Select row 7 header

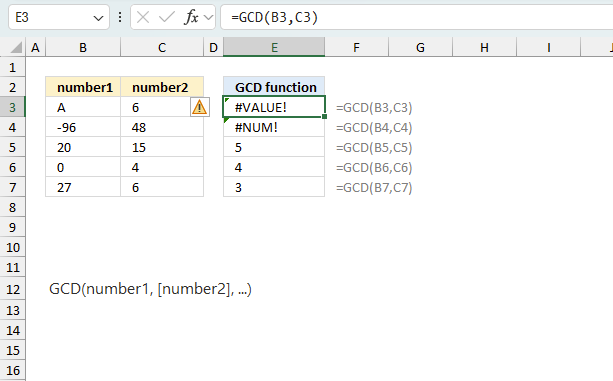[x=13, y=187]
